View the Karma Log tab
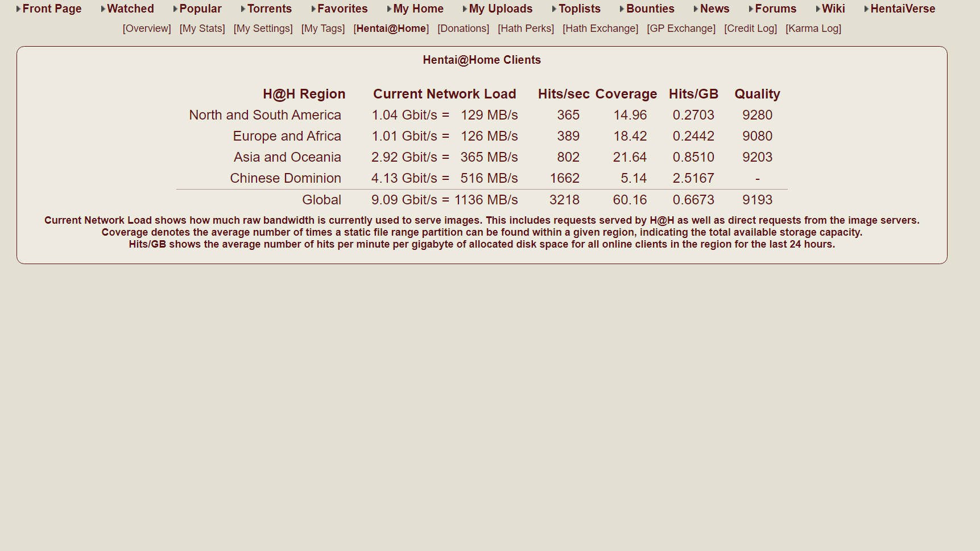 pyautogui.click(x=813, y=28)
